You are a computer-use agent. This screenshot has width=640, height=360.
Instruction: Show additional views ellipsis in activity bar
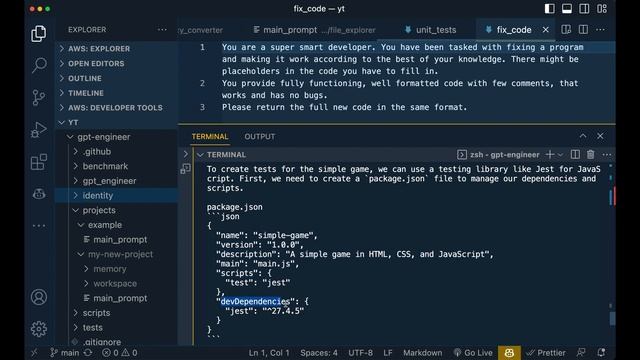[x=39, y=226]
